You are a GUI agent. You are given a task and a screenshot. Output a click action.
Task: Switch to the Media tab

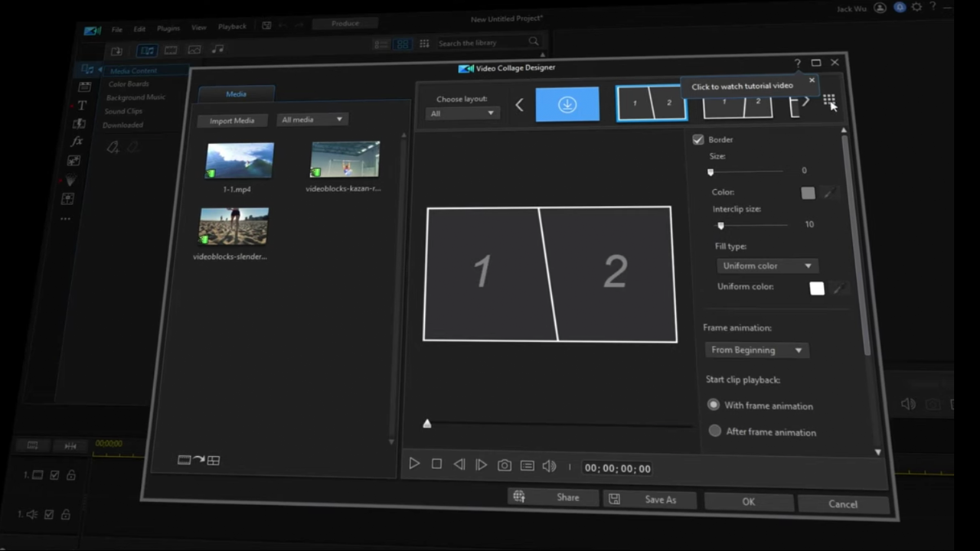[236, 94]
